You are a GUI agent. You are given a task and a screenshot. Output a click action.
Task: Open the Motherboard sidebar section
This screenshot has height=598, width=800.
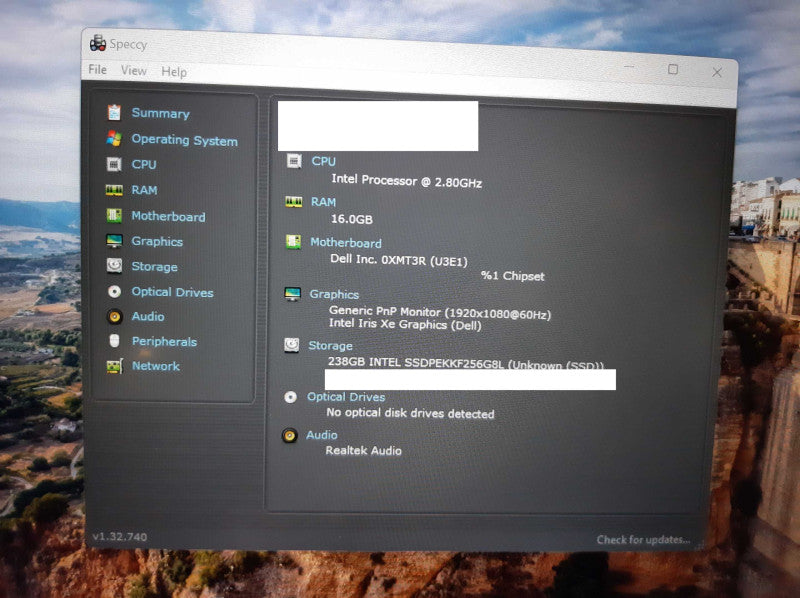coord(168,216)
